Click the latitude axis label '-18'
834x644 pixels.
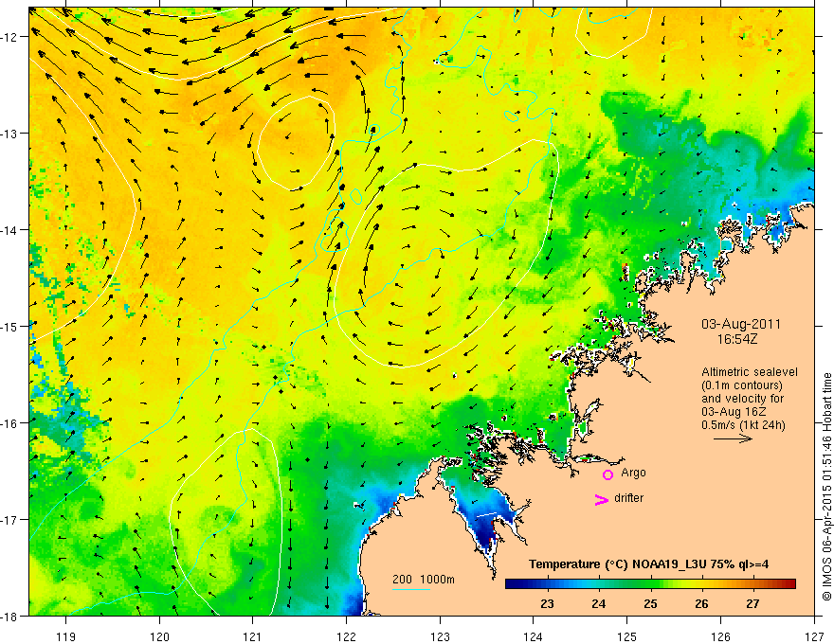pos(10,616)
